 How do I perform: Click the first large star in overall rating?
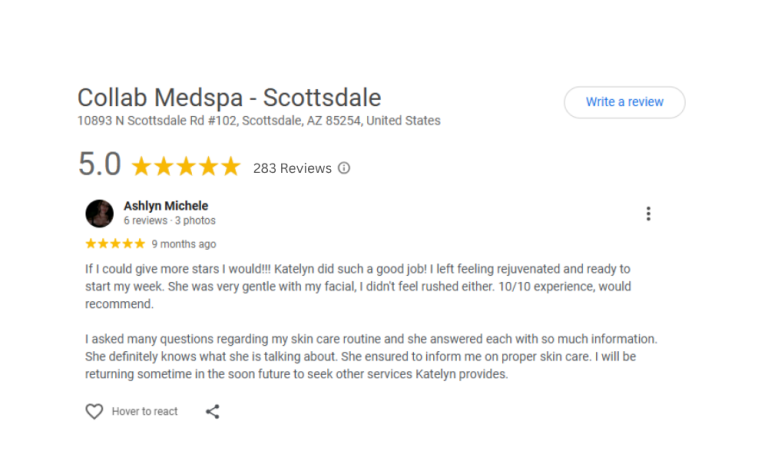[x=142, y=166]
